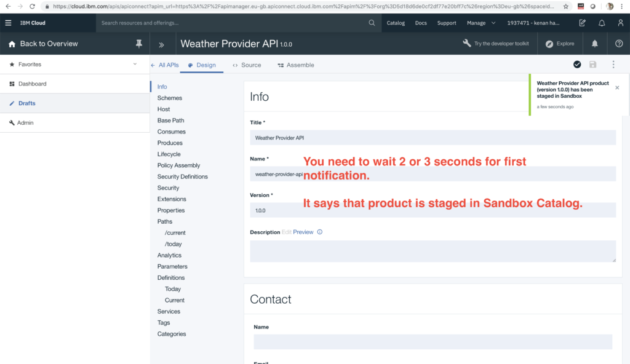630x364 pixels.
Task: Open the Current definition
Action: pos(174,301)
